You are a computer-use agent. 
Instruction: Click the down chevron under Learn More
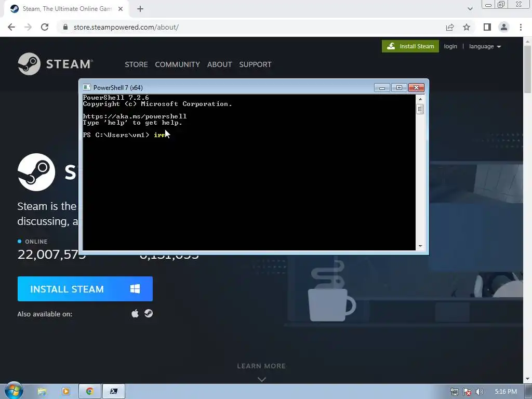click(x=262, y=379)
